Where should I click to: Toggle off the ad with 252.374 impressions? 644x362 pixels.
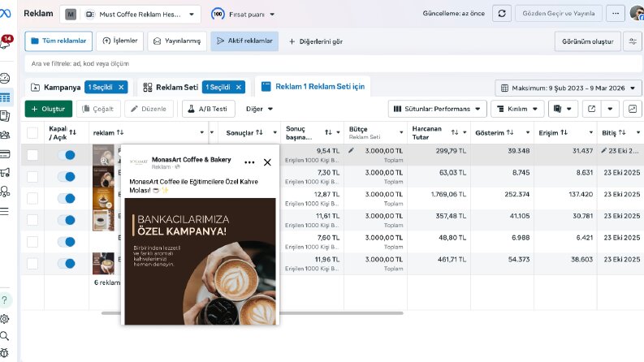[x=66, y=198]
